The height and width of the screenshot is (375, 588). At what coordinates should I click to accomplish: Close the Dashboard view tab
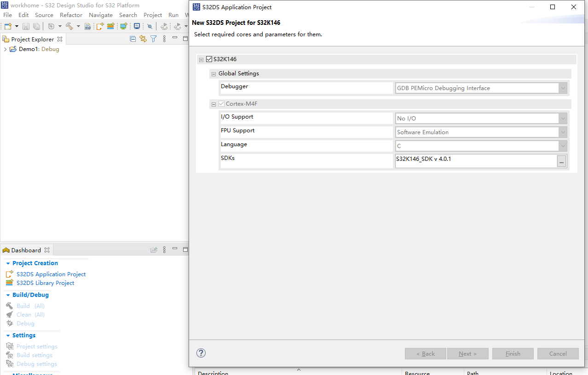pos(46,250)
